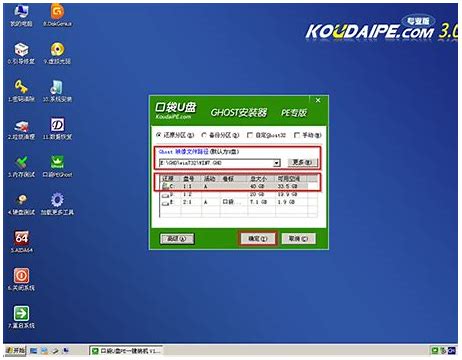This screenshot has height=360, width=462.
Task: Open the 加载更多工具 gear icon
Action: coord(57,204)
